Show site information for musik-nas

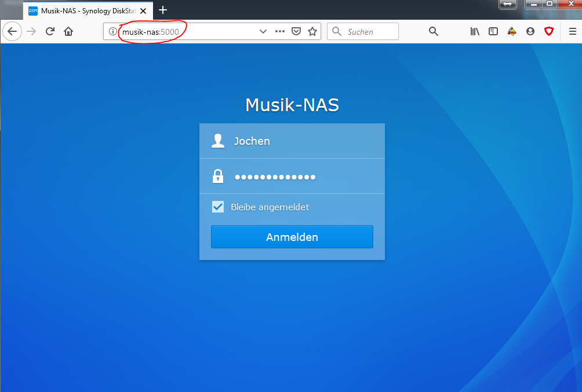[113, 31]
